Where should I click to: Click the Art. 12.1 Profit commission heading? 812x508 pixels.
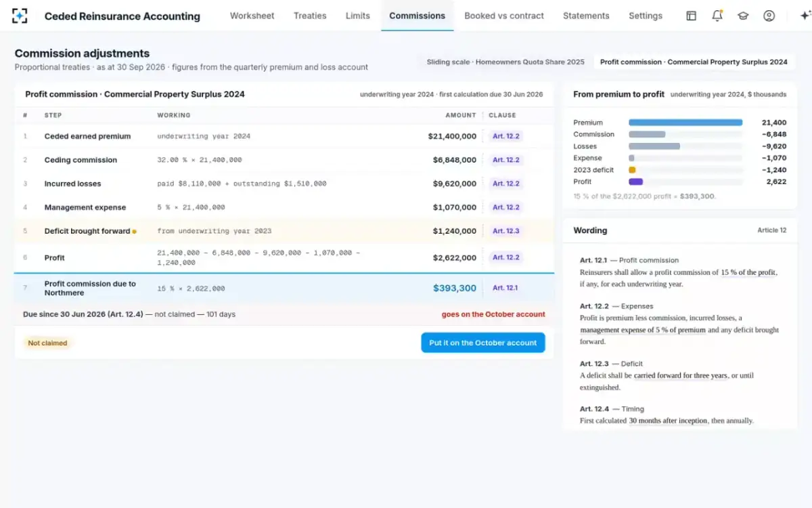click(629, 260)
